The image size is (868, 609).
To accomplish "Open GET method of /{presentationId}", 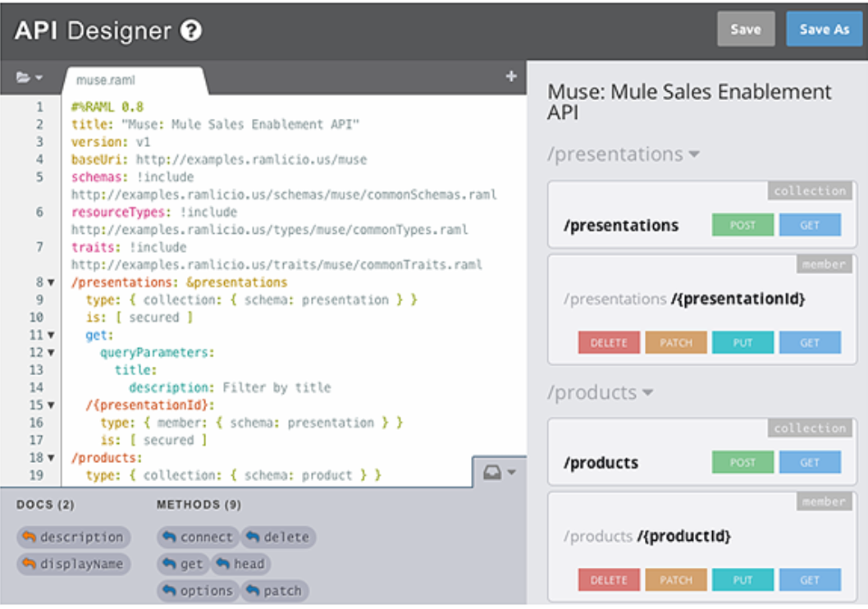I will pos(810,343).
